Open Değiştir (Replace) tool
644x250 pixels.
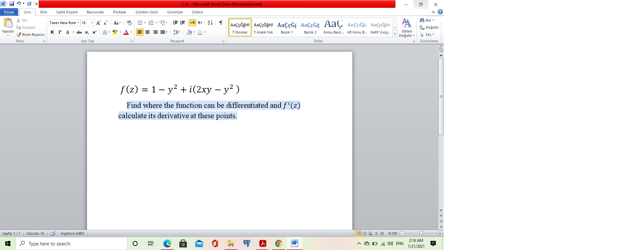(429, 27)
